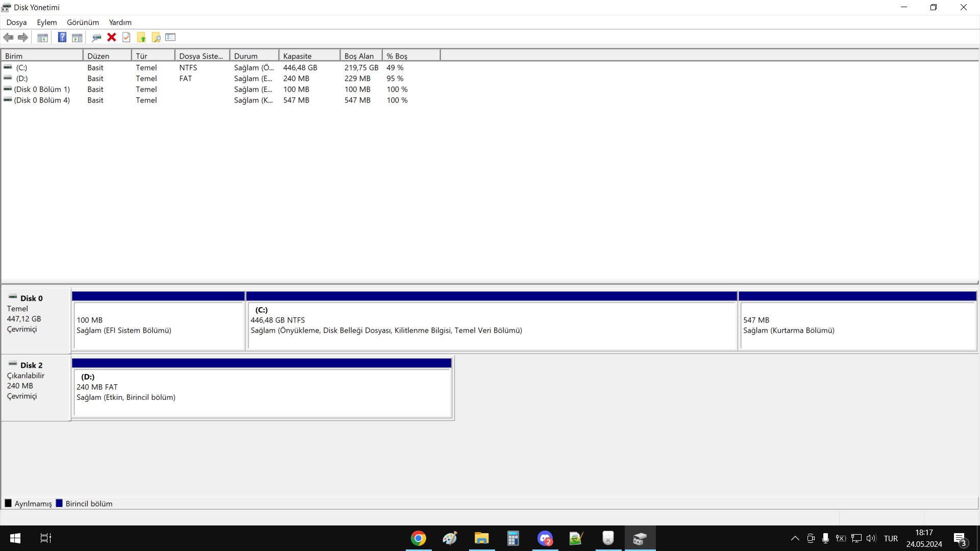
Task: Open the Görünüm menu
Action: [x=83, y=22]
